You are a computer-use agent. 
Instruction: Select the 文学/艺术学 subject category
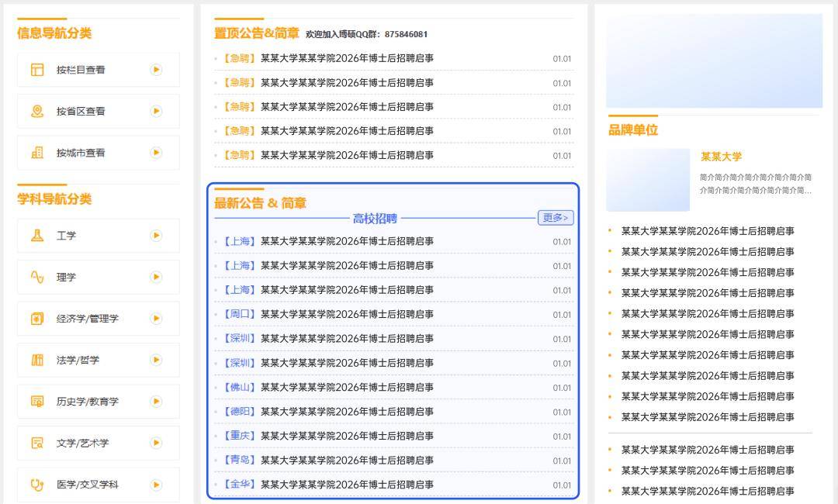99,444
